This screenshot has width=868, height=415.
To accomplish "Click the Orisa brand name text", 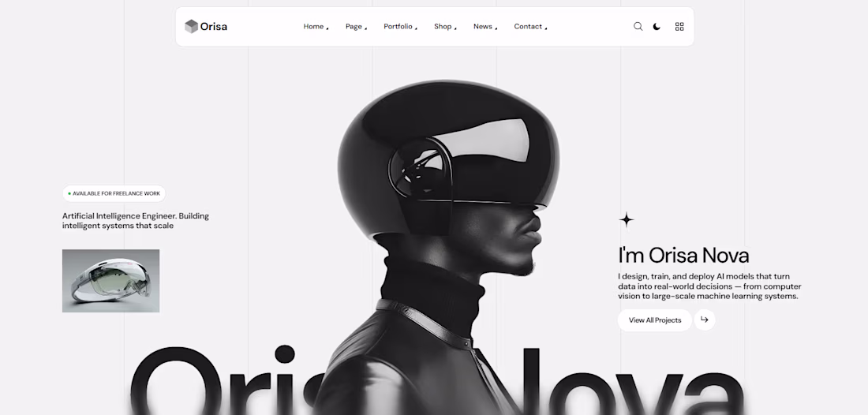I will 214,27.
